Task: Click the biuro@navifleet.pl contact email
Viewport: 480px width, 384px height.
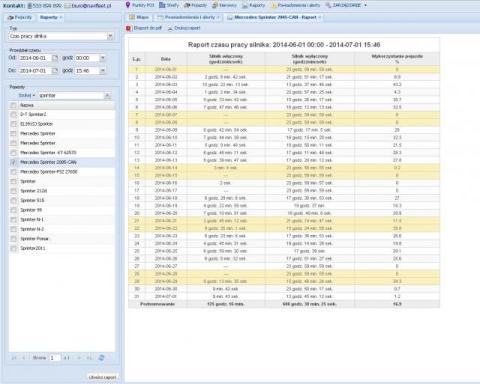Action: click(x=91, y=6)
